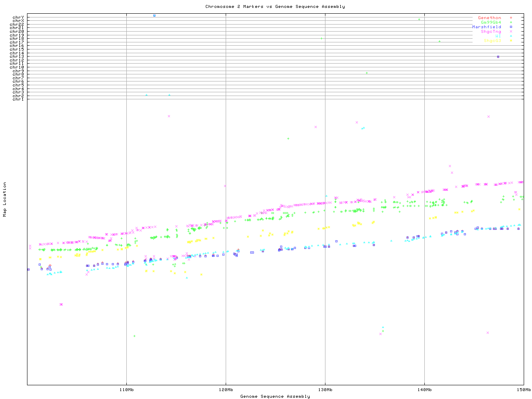Screen dimensions: 532x399
Task: Click the cyan triangle marker beside WI
Action: [511, 36]
